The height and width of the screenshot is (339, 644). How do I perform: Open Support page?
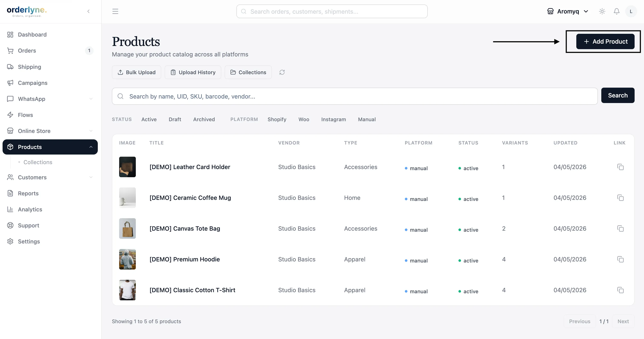[x=50, y=226]
